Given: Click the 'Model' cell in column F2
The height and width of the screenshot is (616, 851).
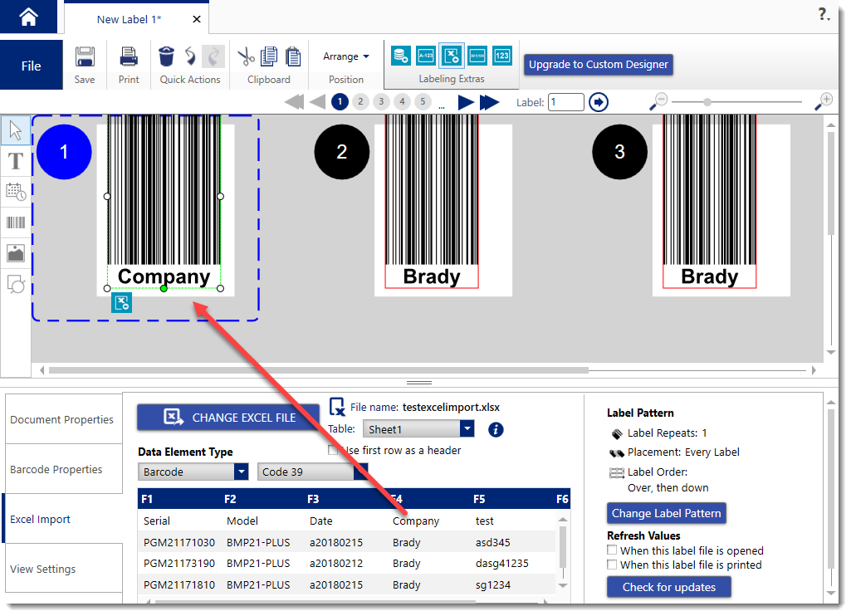Looking at the screenshot, I should [242, 521].
